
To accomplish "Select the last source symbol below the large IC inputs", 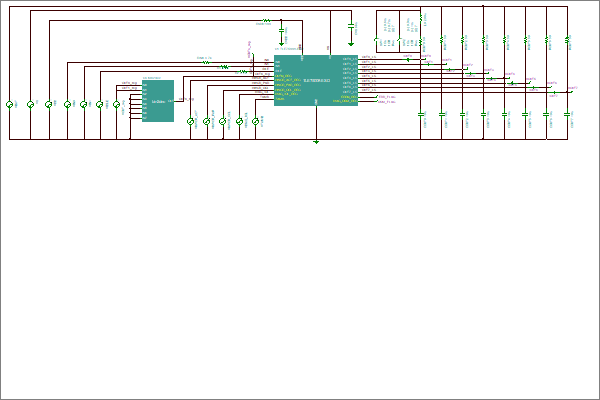I will [x=255, y=121].
